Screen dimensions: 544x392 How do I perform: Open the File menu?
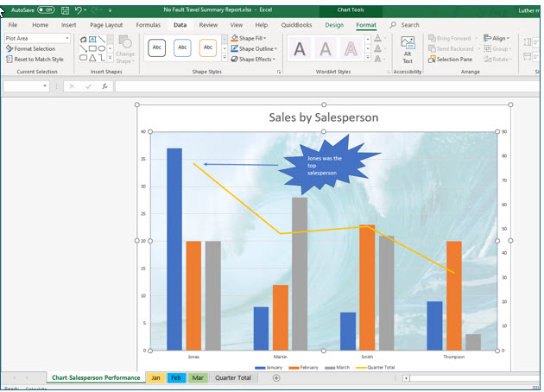pos(13,25)
